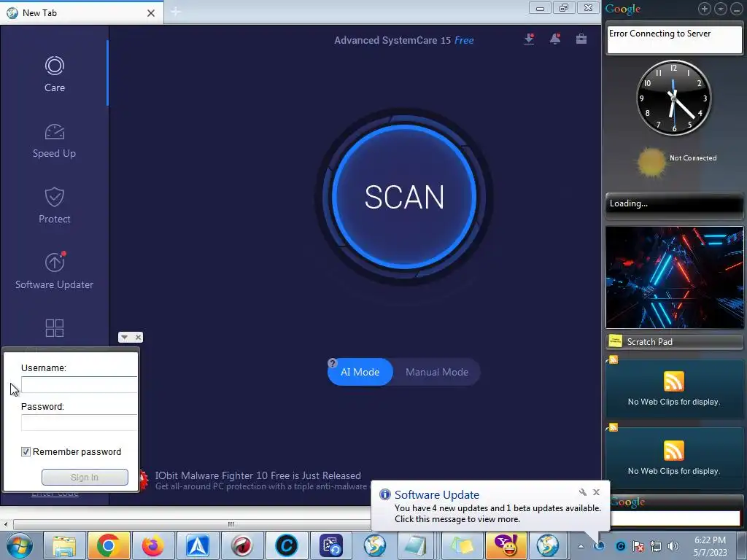Click the download arrow icon in SystemCare header
Image resolution: width=747 pixels, height=560 pixels.
pos(529,39)
